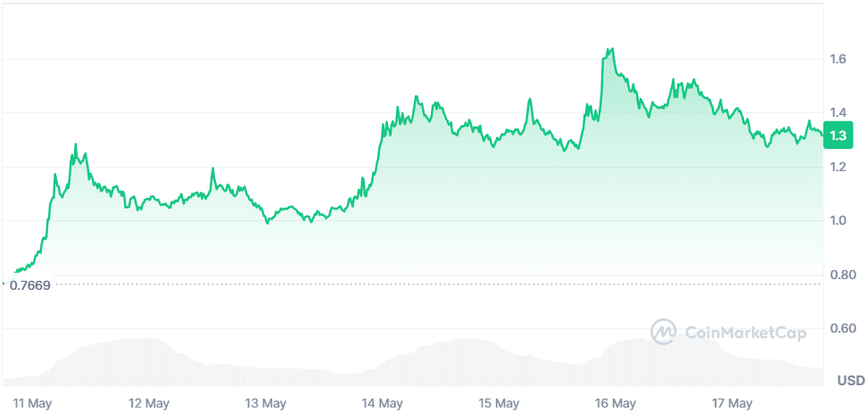The width and height of the screenshot is (868, 412).
Task: Select the 16 May date label
Action: pyautogui.click(x=616, y=403)
